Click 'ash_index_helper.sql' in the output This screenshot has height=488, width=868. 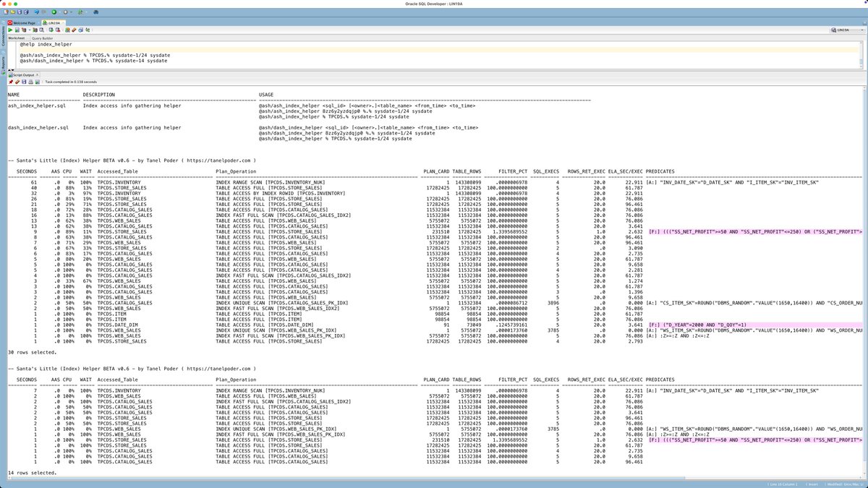tap(37, 106)
